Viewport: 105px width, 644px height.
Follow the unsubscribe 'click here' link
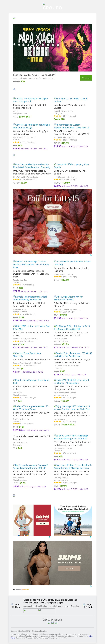click(13, 638)
